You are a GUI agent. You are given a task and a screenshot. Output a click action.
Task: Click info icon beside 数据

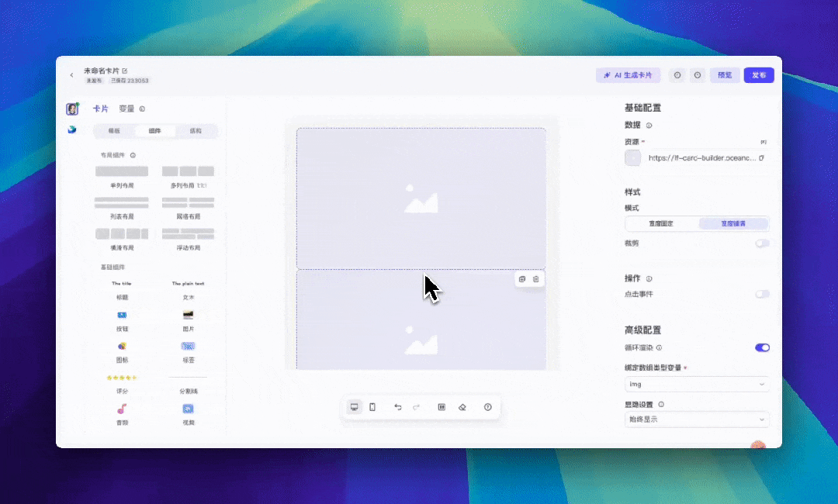(649, 126)
